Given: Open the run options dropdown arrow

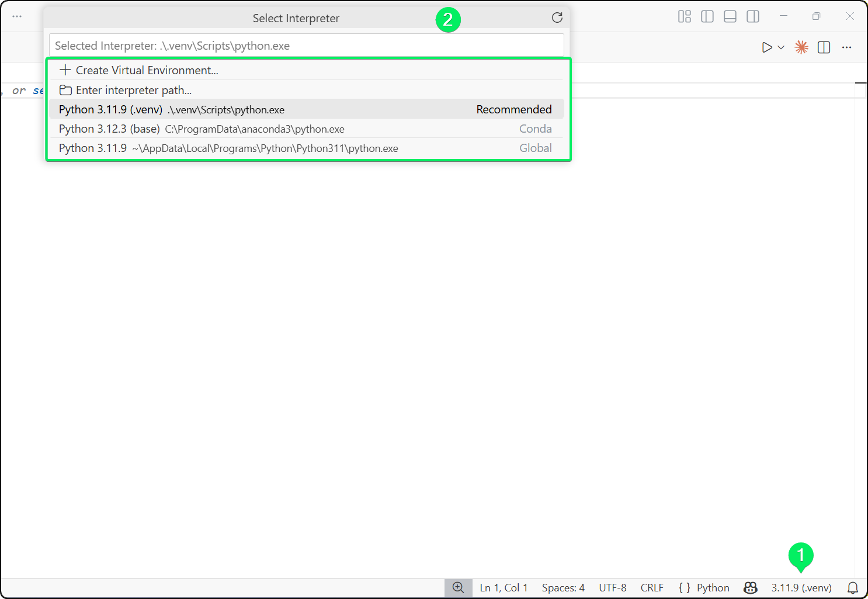Looking at the screenshot, I should point(781,47).
